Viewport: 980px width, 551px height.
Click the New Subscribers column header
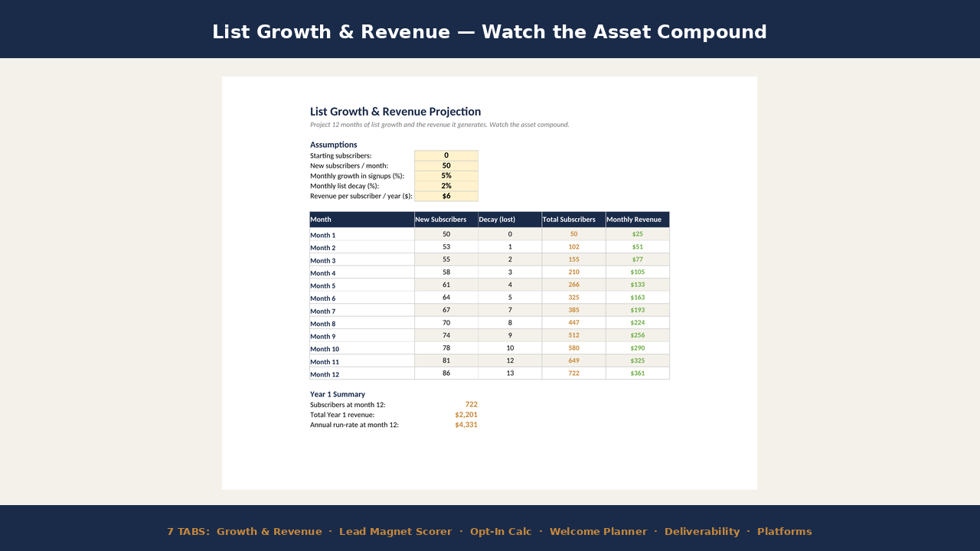tap(446, 220)
